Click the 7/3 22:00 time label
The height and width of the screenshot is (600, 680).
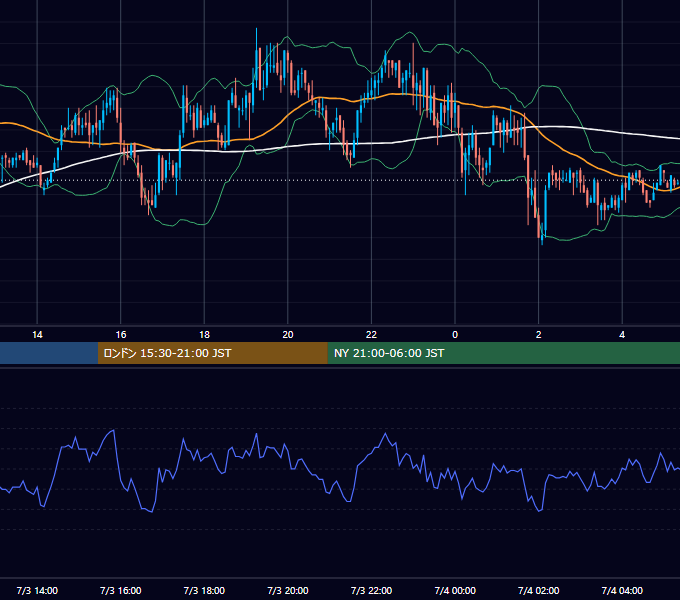point(371,590)
